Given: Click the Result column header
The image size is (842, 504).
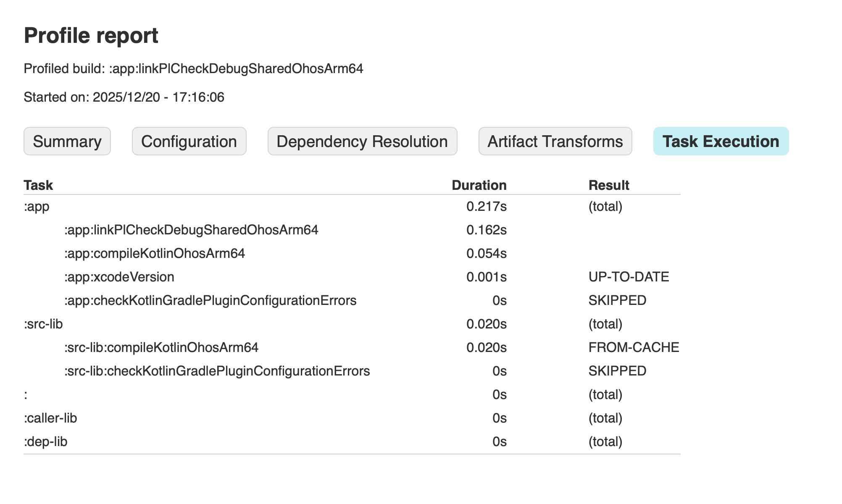Looking at the screenshot, I should point(609,185).
